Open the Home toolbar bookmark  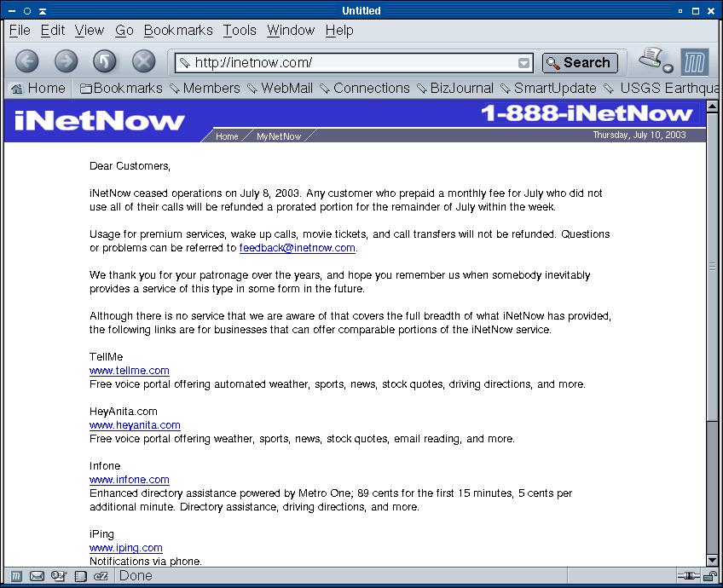(x=38, y=88)
